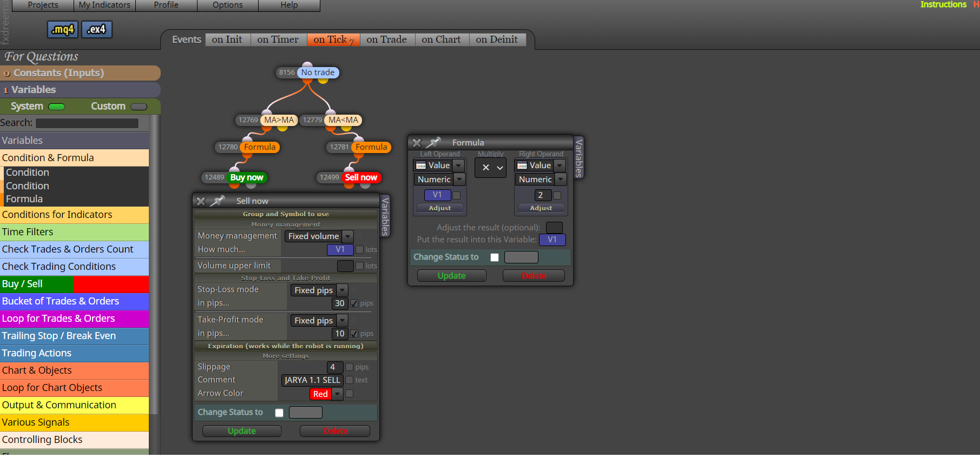Click the Red Arrow Color swatch
The width and height of the screenshot is (980, 457).
[x=320, y=394]
